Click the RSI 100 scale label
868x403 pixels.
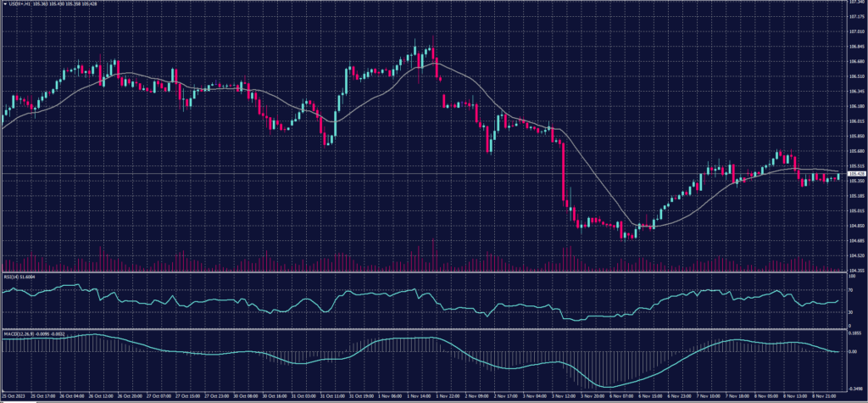[x=851, y=277]
